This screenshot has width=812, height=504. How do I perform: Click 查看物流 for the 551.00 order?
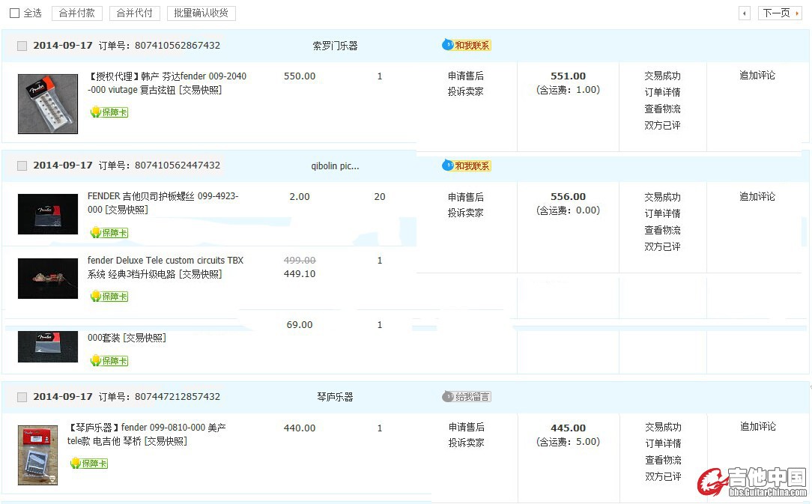(662, 109)
